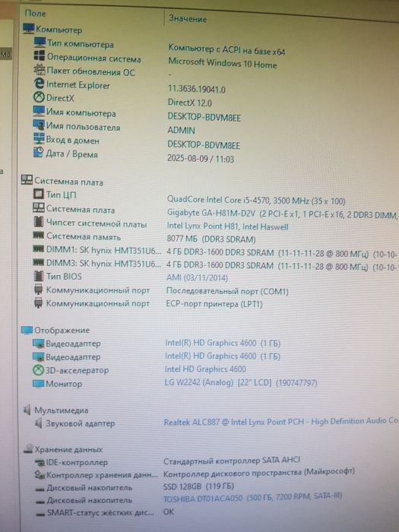Click the Тип ЦП processor icon
This screenshot has width=399, height=532.
(38, 194)
